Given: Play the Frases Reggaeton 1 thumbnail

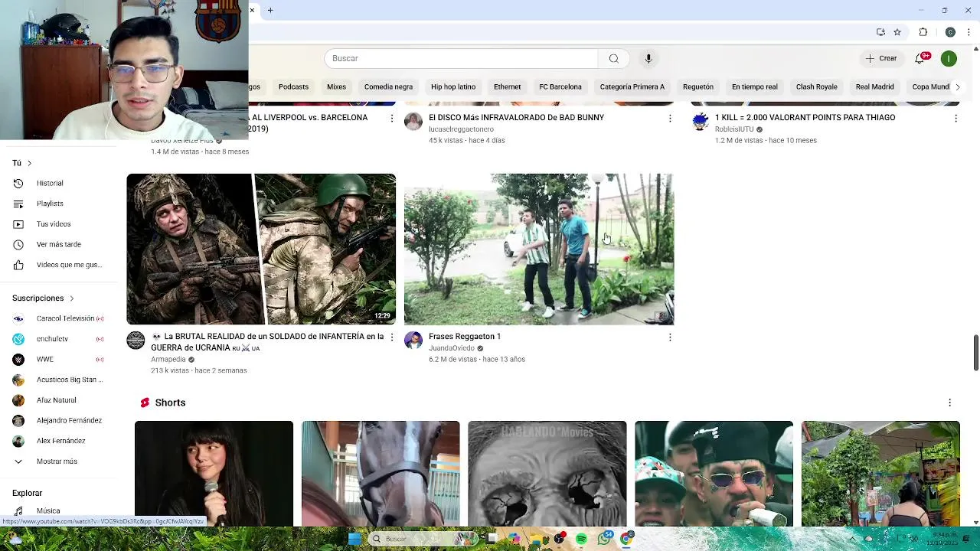Looking at the screenshot, I should tap(539, 249).
